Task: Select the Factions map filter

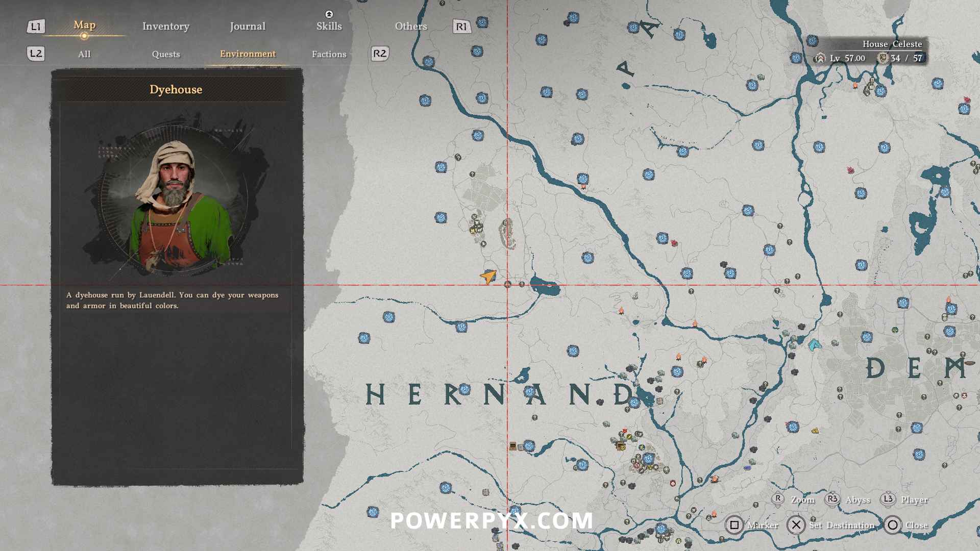Action: (329, 54)
